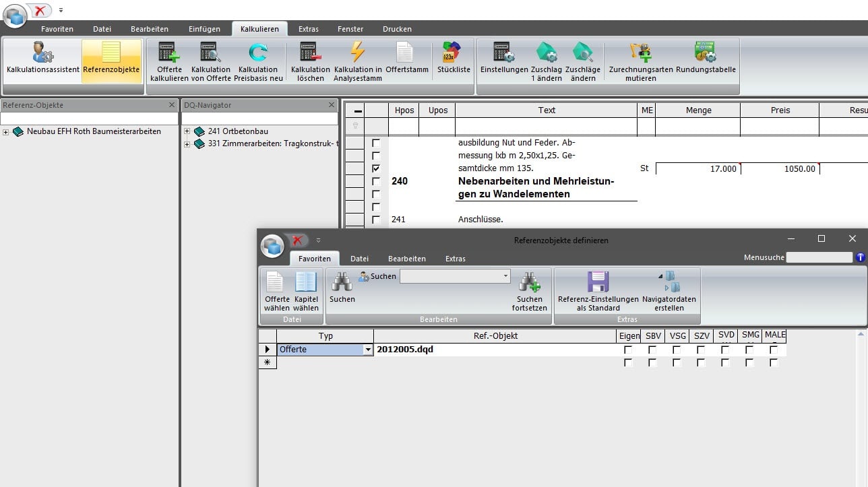Click Navigatordaten erstellen icon
The height and width of the screenshot is (487, 868).
point(669,291)
